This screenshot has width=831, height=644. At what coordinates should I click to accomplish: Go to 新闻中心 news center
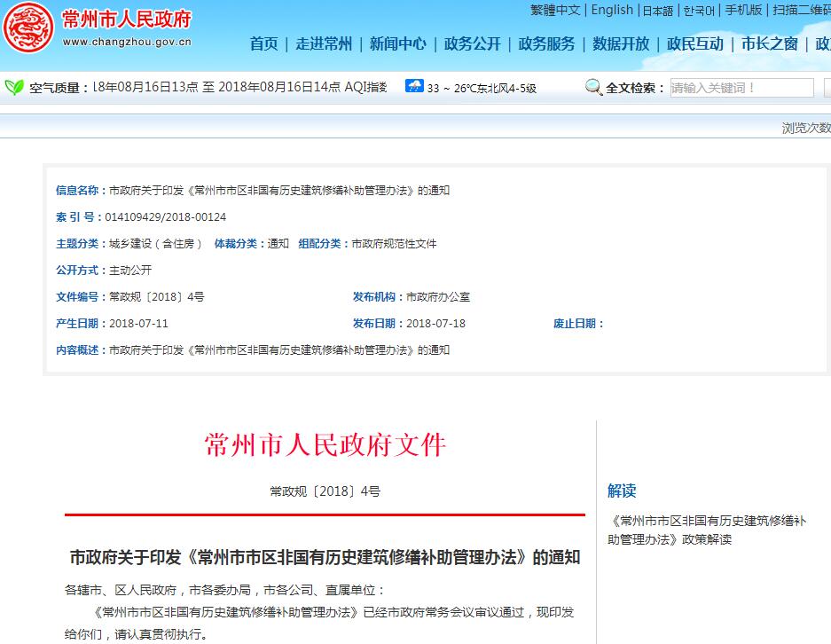tap(398, 43)
